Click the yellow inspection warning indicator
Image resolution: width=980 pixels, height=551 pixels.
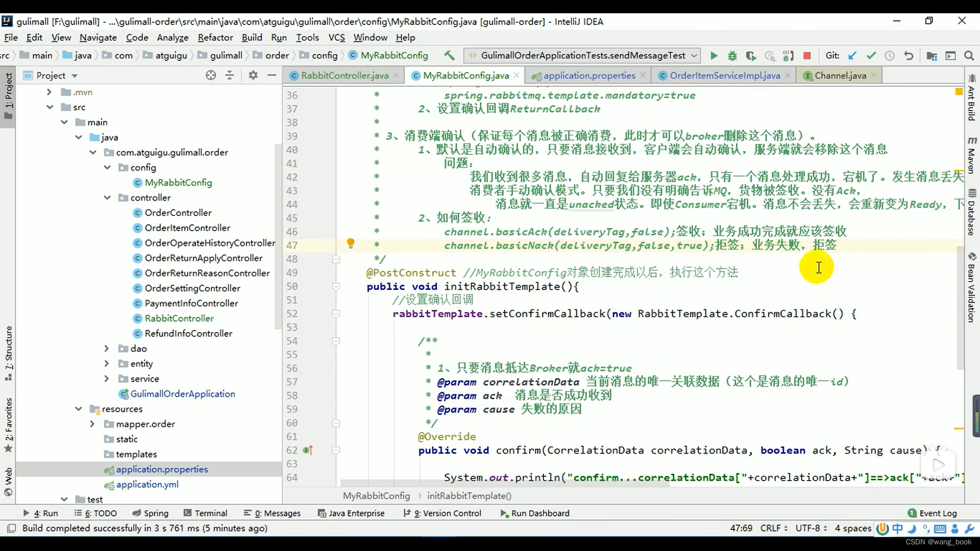[959, 92]
